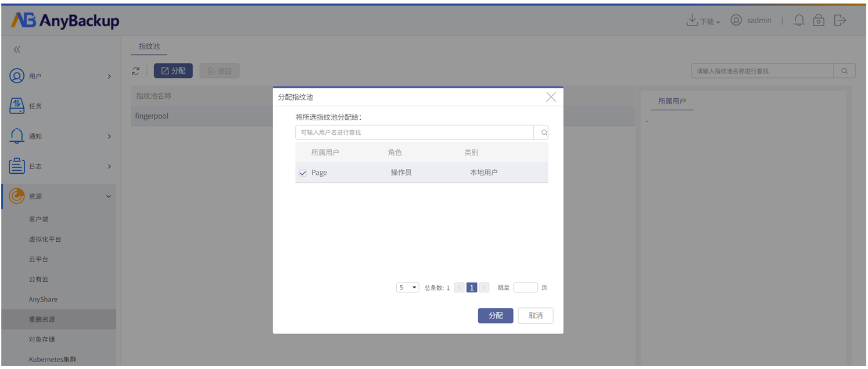Collapse the sidebar with double-chevron icon

[17, 50]
